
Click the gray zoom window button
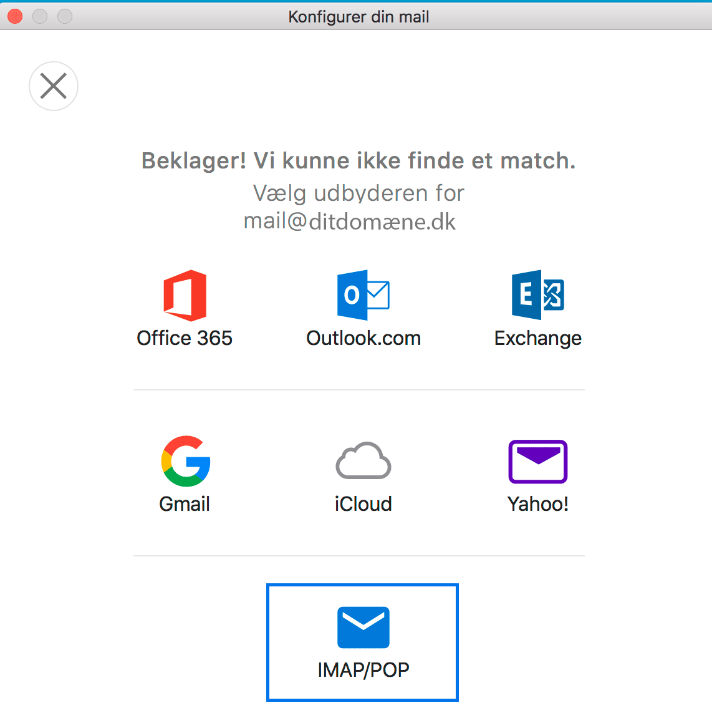tap(64, 16)
